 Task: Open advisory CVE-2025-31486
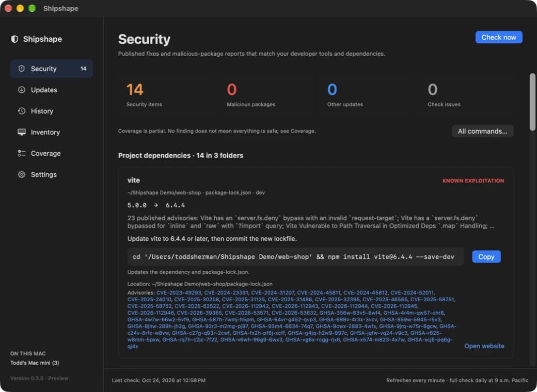coord(290,299)
